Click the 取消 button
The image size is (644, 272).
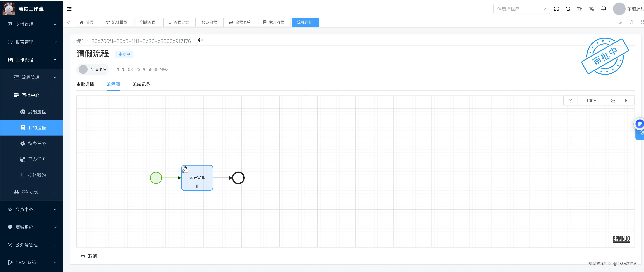pyautogui.click(x=89, y=256)
